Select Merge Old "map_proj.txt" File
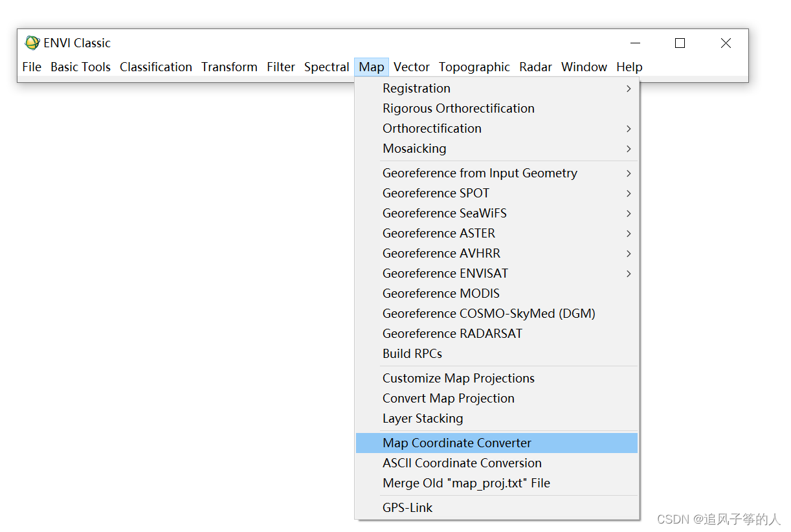The image size is (791, 532). pyautogui.click(x=496, y=483)
